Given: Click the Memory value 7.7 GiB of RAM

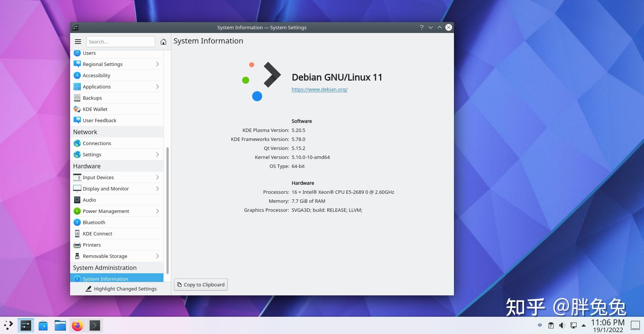Looking at the screenshot, I should [308, 201].
